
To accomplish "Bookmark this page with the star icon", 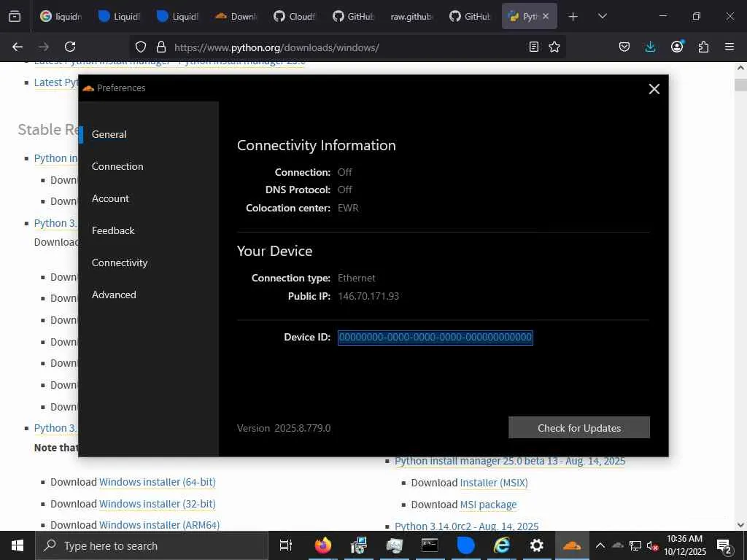I will pyautogui.click(x=554, y=47).
